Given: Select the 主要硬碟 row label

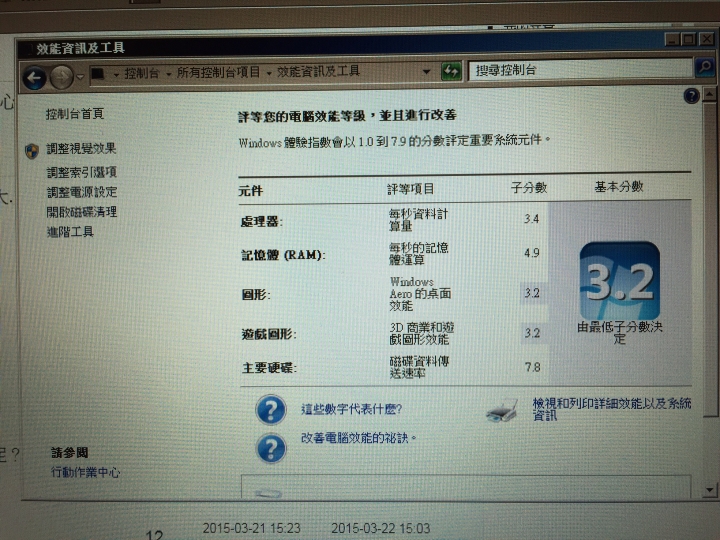Looking at the screenshot, I should click(270, 368).
